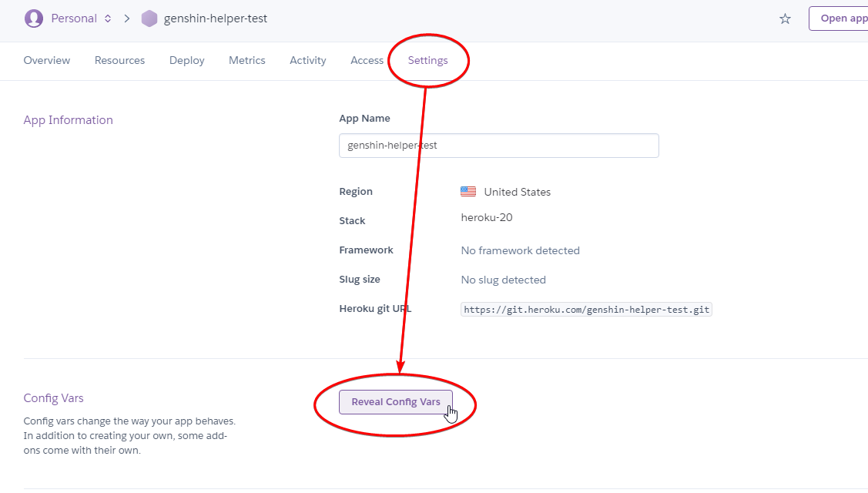Click the No framework detected text
Image resolution: width=868 pixels, height=493 pixels.
(x=521, y=250)
